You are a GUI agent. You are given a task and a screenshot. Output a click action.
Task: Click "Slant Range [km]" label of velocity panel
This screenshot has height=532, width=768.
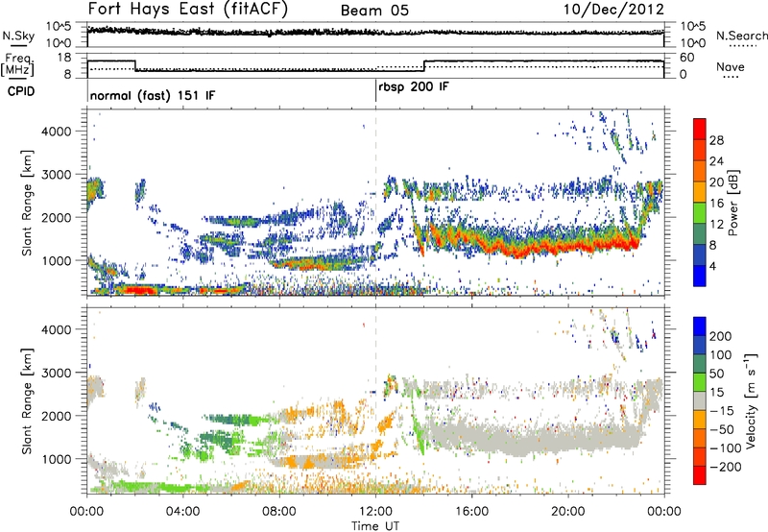pos(27,401)
